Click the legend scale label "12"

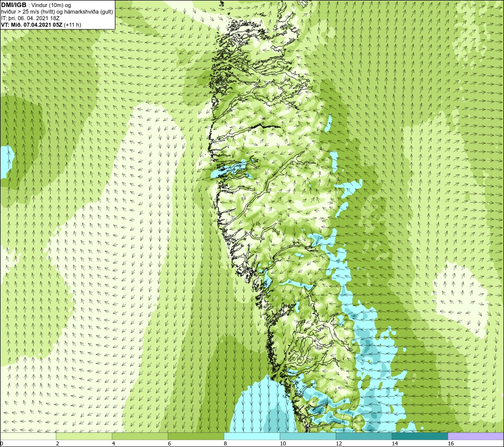click(339, 444)
